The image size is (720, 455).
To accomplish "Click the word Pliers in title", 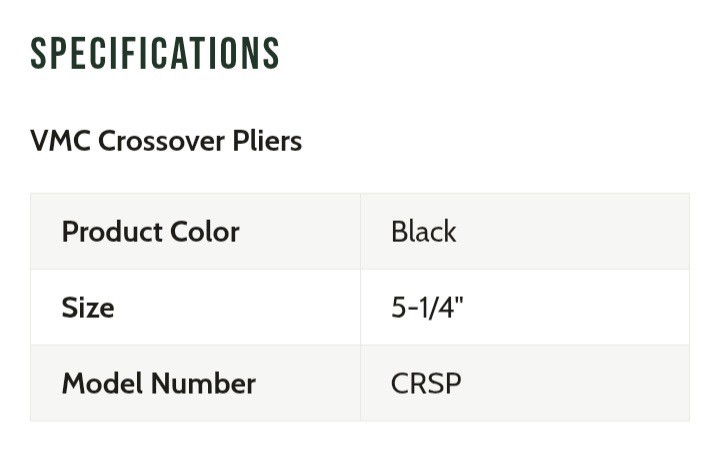I will click(x=267, y=140).
